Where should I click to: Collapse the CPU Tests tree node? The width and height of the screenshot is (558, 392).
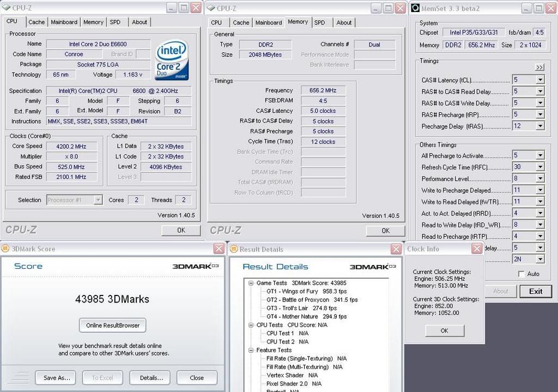tap(251, 325)
